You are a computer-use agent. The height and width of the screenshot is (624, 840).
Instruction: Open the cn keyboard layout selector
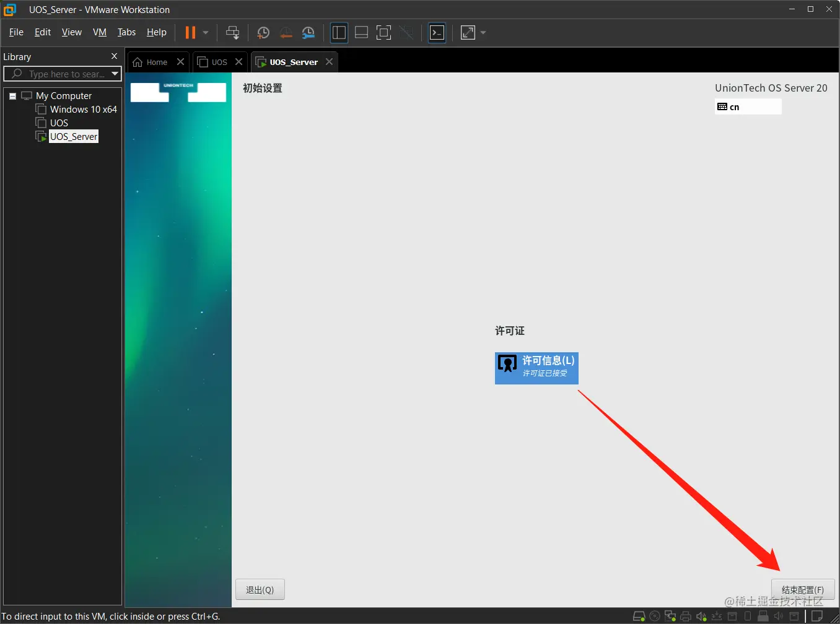(x=748, y=107)
